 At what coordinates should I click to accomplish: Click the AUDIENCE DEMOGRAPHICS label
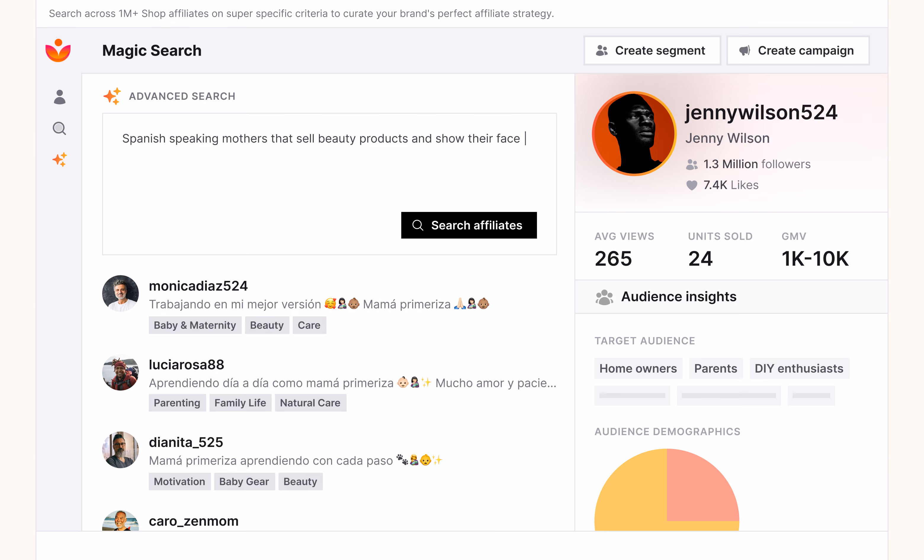click(x=668, y=432)
